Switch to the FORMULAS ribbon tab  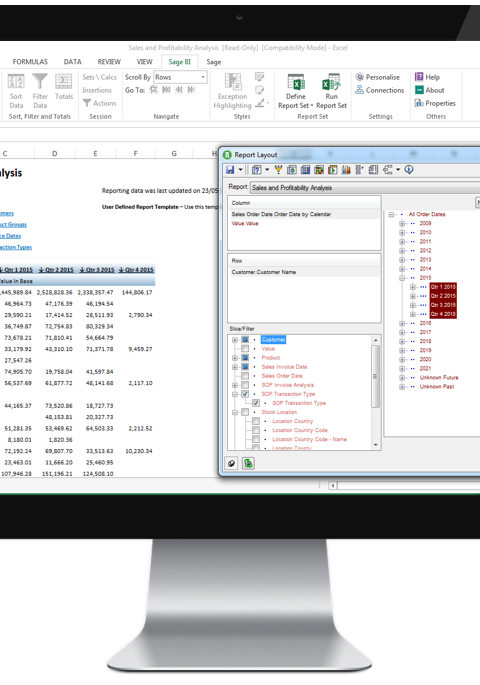tap(30, 62)
